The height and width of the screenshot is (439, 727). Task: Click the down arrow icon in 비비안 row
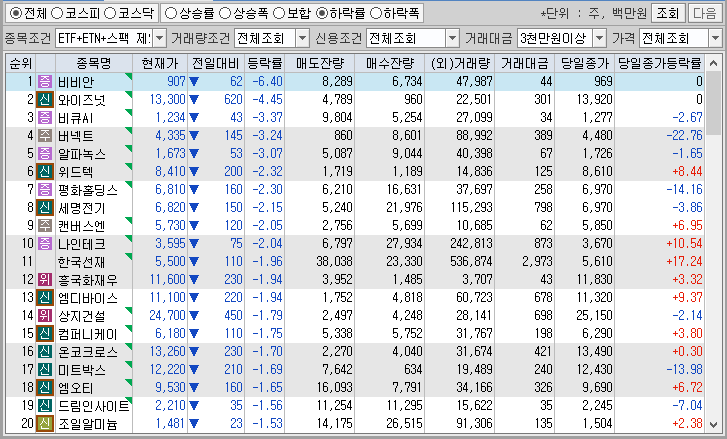click(x=194, y=82)
